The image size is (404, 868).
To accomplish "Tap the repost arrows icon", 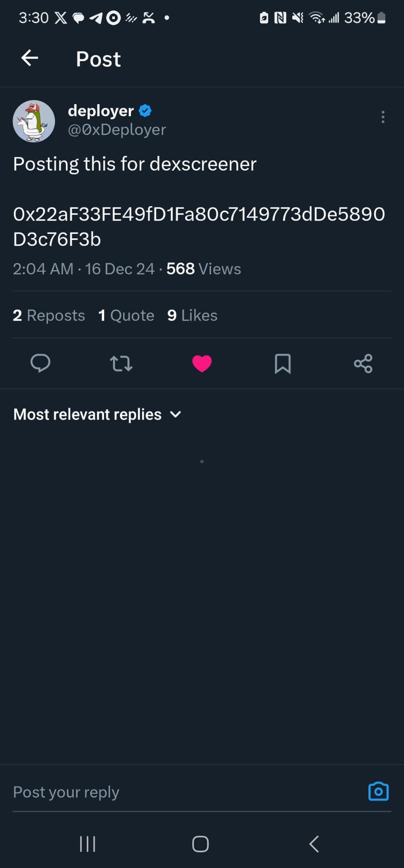I will point(121,363).
